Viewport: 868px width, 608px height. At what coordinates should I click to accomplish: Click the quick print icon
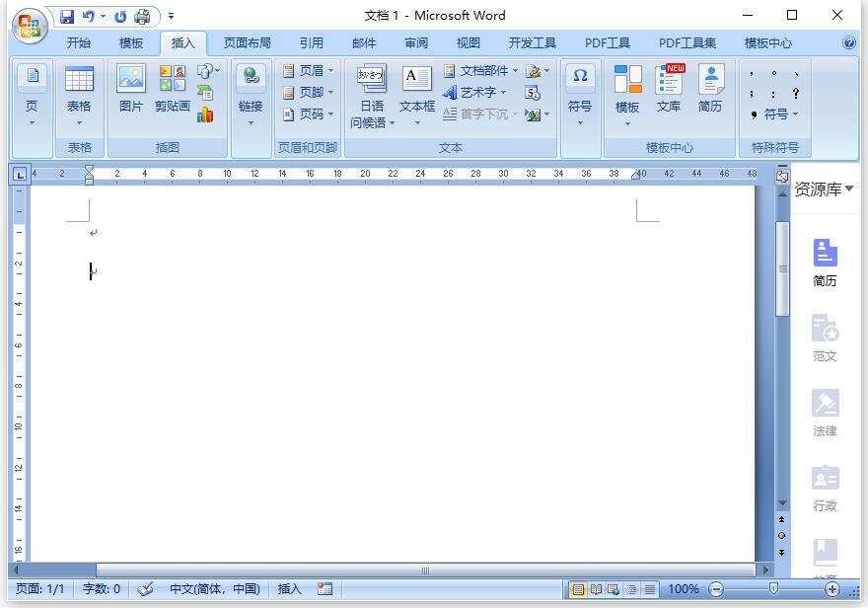click(x=142, y=17)
